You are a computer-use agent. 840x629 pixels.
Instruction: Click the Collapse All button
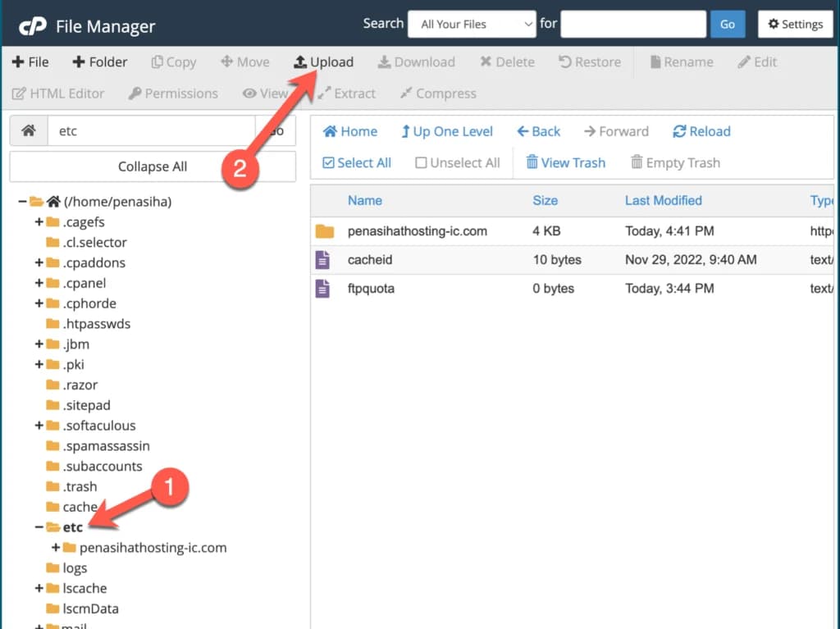[x=153, y=166]
